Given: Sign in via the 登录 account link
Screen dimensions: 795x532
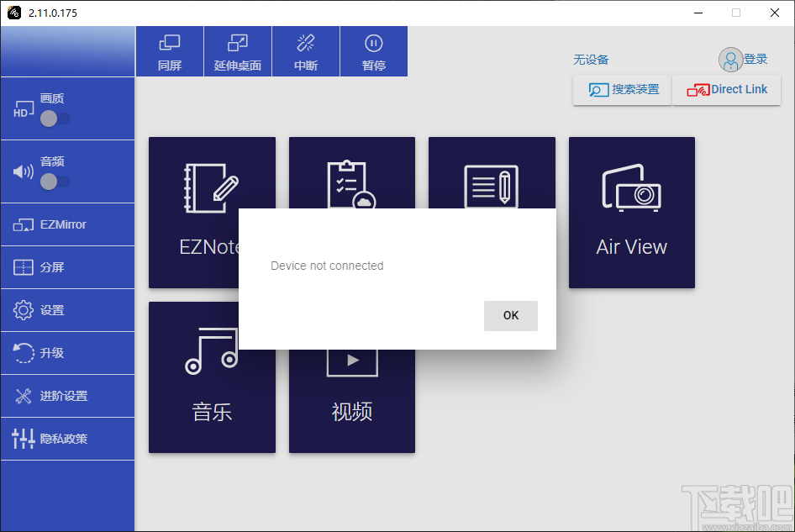Looking at the screenshot, I should pyautogui.click(x=754, y=59).
